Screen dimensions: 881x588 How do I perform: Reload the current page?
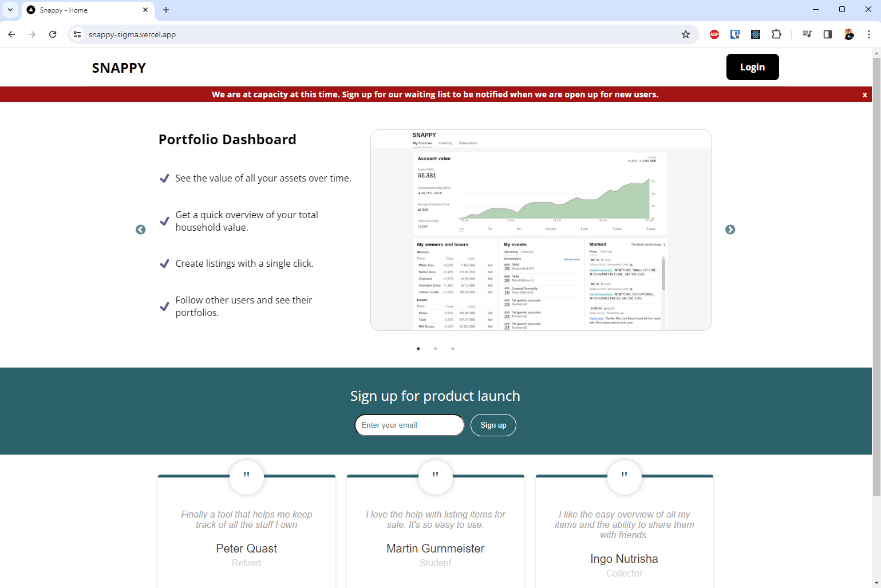(53, 34)
